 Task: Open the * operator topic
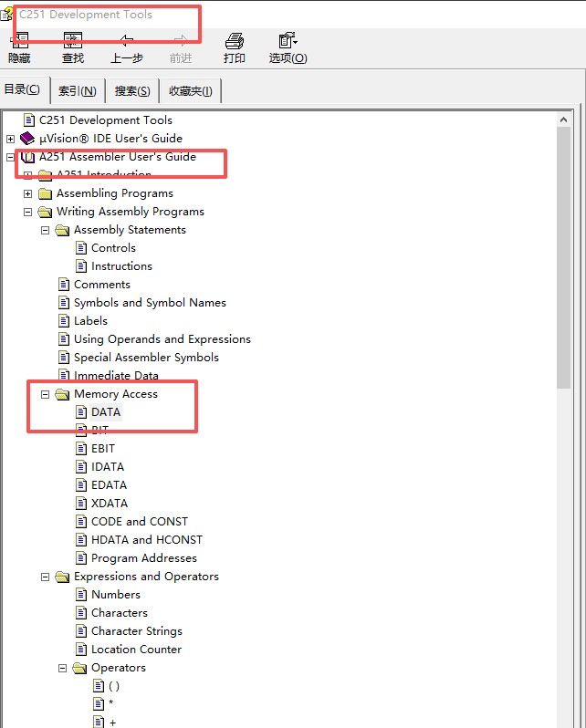(x=111, y=704)
